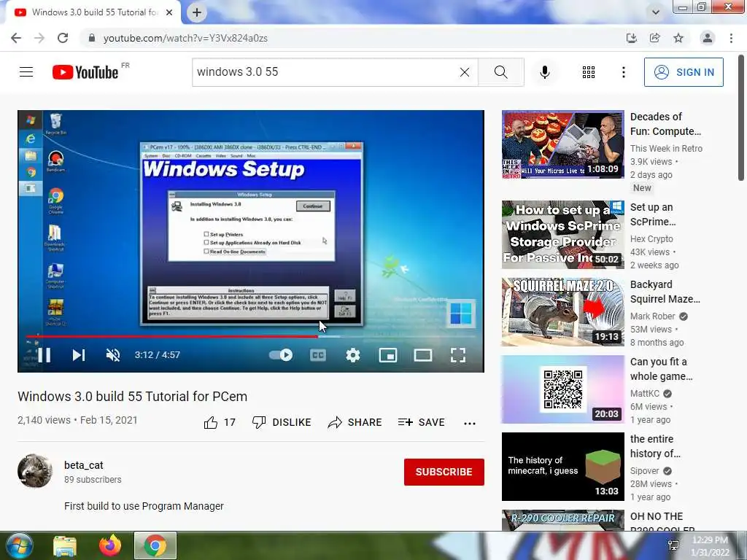Click the SHARE button

pyautogui.click(x=355, y=422)
